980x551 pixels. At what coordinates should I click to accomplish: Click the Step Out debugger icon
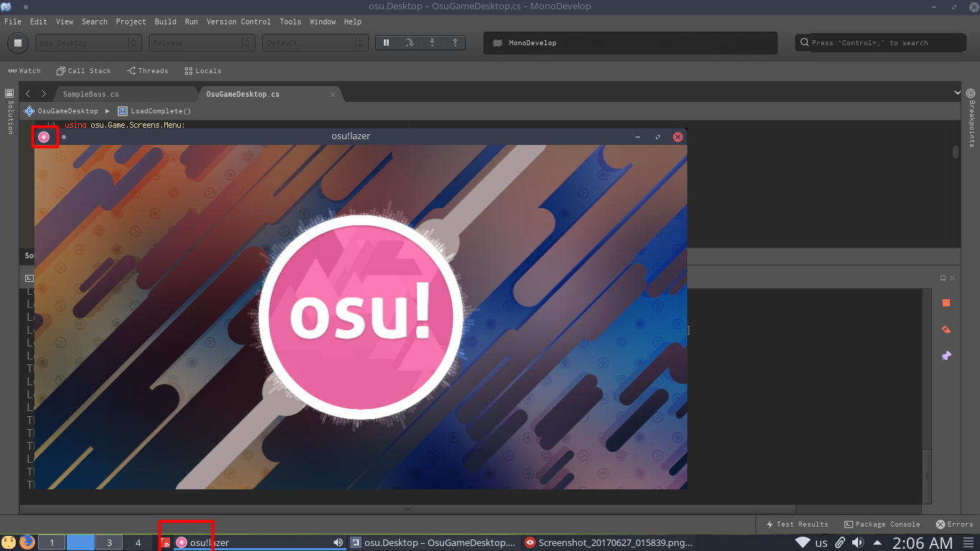(x=455, y=42)
